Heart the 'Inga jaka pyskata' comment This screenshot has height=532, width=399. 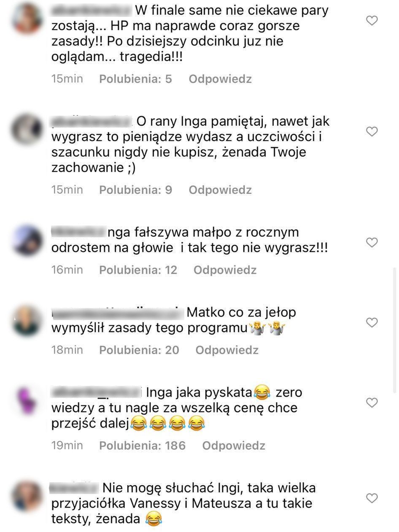[x=371, y=403]
